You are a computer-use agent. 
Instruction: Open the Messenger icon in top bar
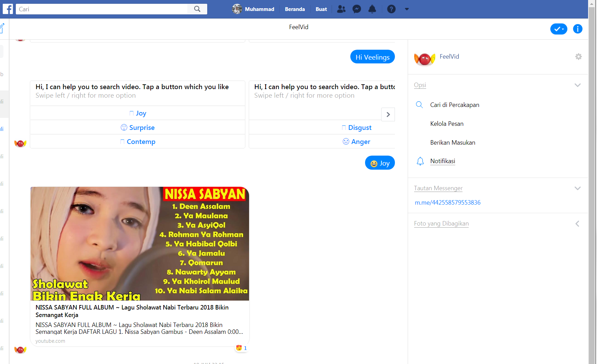[357, 9]
